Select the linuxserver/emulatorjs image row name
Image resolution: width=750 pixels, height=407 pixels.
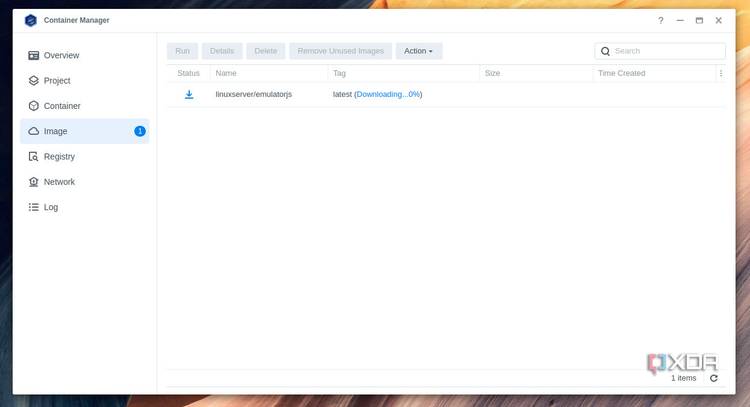point(254,94)
